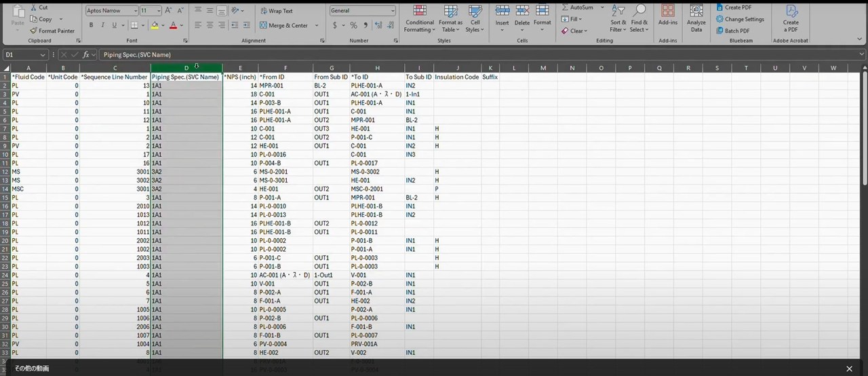This screenshot has width=868, height=376.
Task: Open Sort & Filter tool
Action: [618, 18]
